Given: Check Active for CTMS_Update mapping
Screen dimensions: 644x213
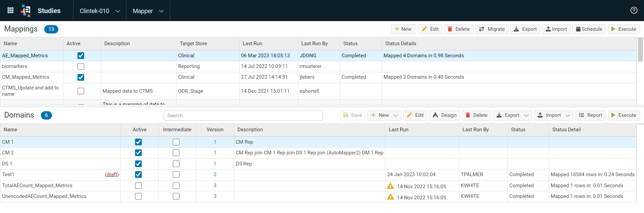Looking at the screenshot, I should click(81, 91).
